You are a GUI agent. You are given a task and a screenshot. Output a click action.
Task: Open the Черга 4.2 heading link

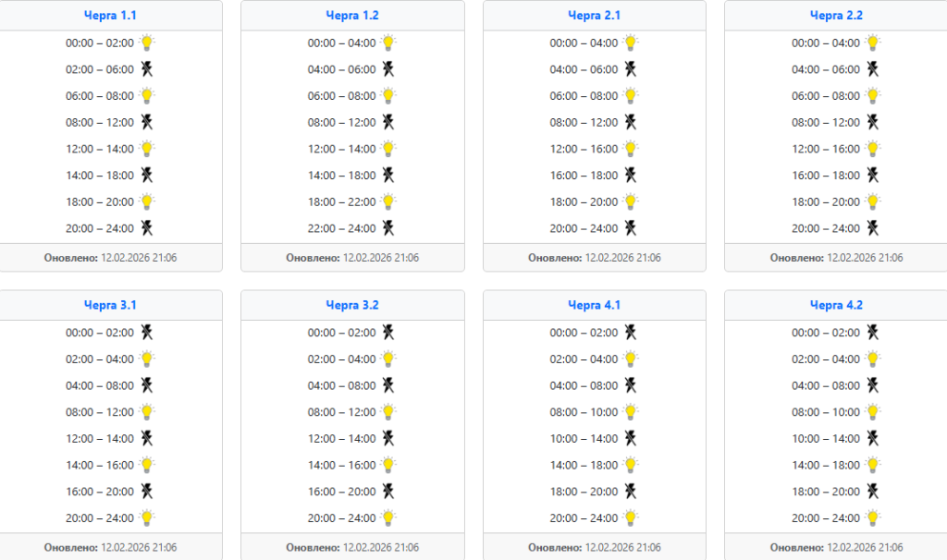point(836,305)
